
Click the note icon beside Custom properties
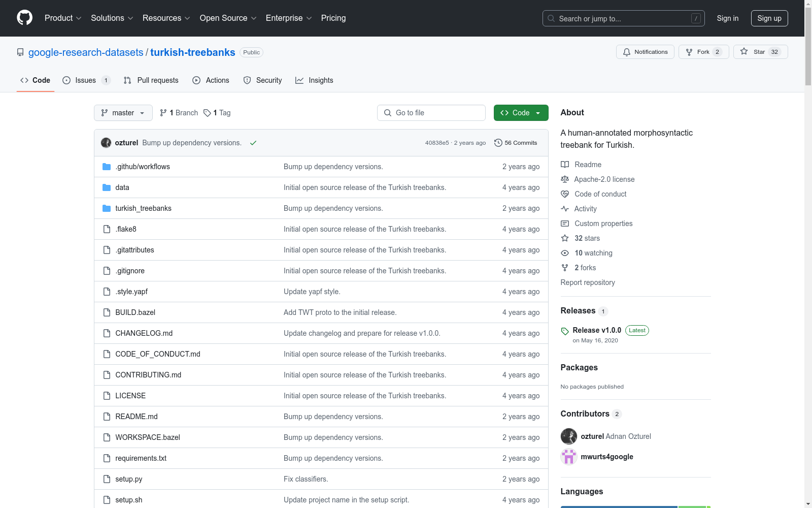[x=565, y=224]
